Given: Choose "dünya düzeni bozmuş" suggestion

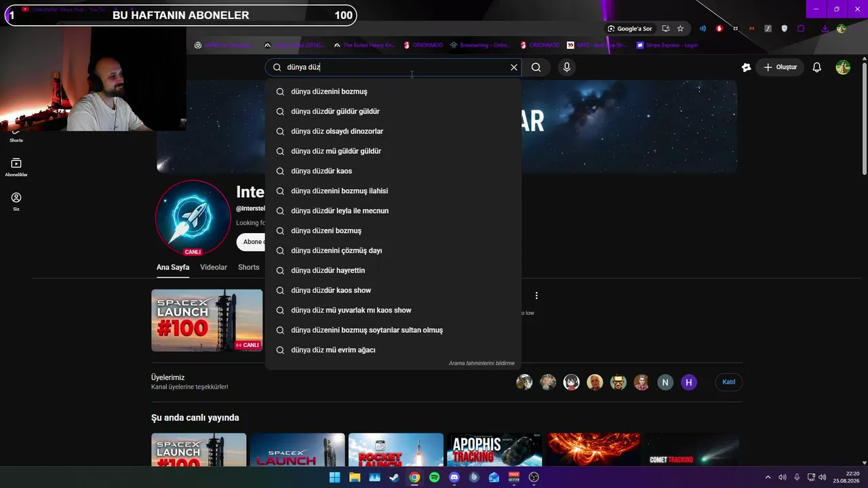Looking at the screenshot, I should [393, 230].
